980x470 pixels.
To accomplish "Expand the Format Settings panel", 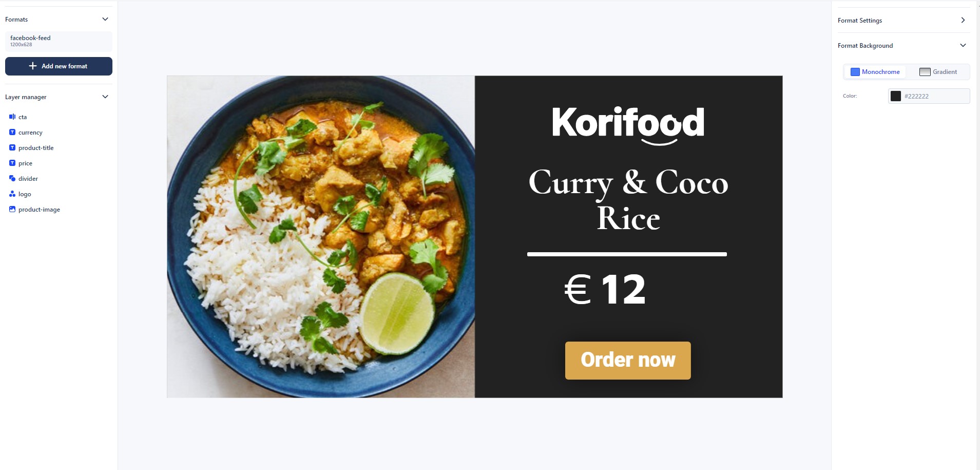I will 963,20.
